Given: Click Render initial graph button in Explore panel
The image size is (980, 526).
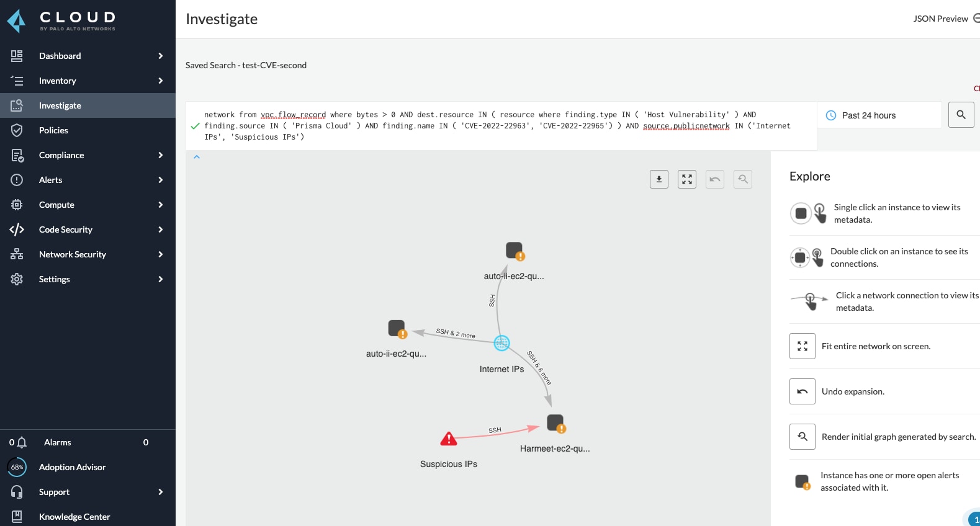Looking at the screenshot, I should (802, 437).
